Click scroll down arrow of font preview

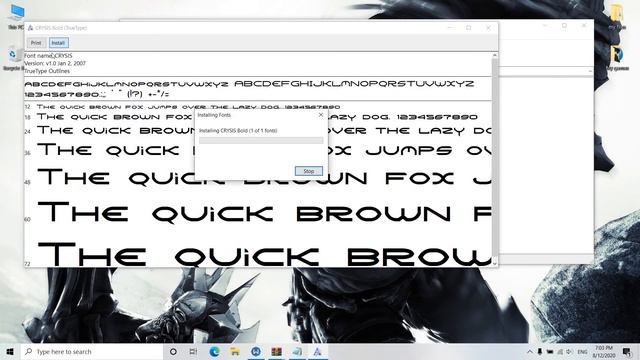(495, 264)
